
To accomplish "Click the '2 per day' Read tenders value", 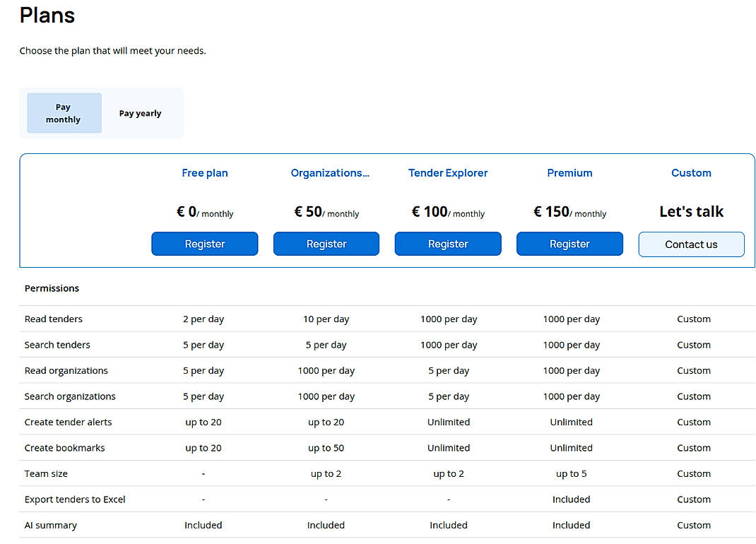I will point(203,319).
